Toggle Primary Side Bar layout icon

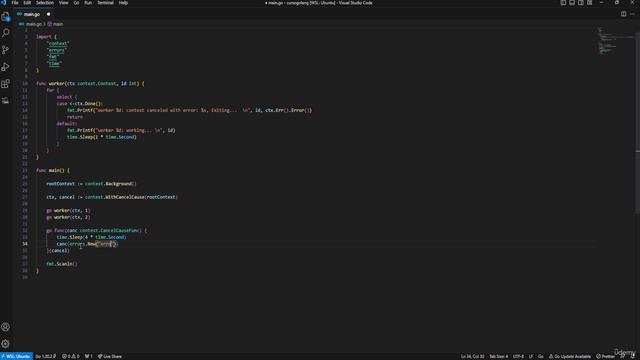[563, 2]
